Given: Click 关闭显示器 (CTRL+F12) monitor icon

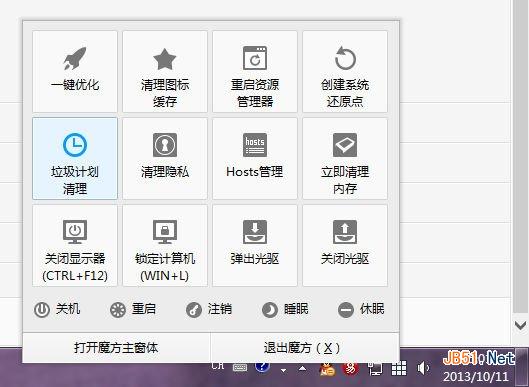Looking at the screenshot, I should pyautogui.click(x=75, y=232).
